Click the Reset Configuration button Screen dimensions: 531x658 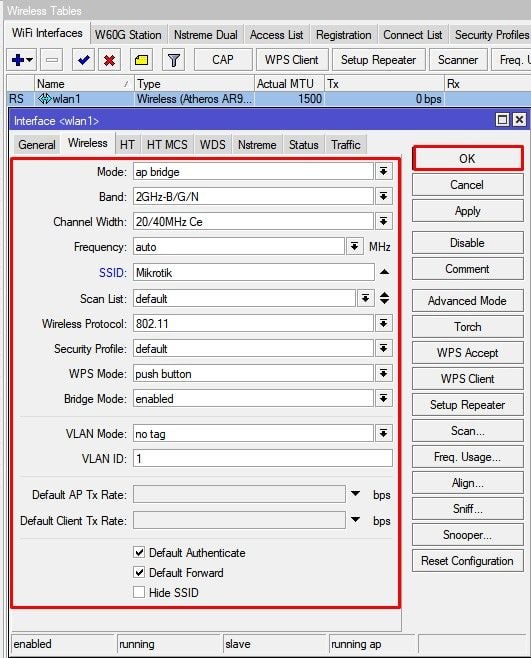coord(467,561)
